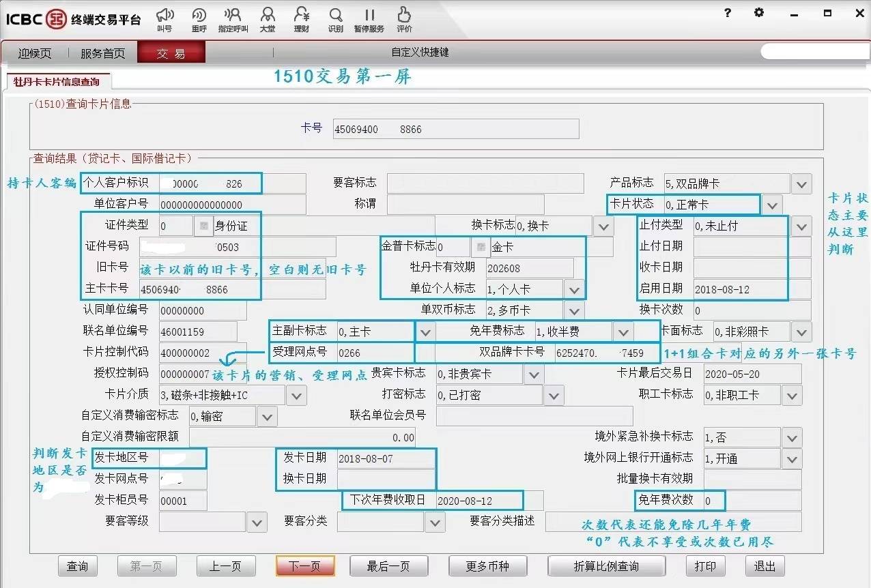871x588 pixels.
Task: Open 自定义快捷键 menu item
Action: (x=420, y=53)
